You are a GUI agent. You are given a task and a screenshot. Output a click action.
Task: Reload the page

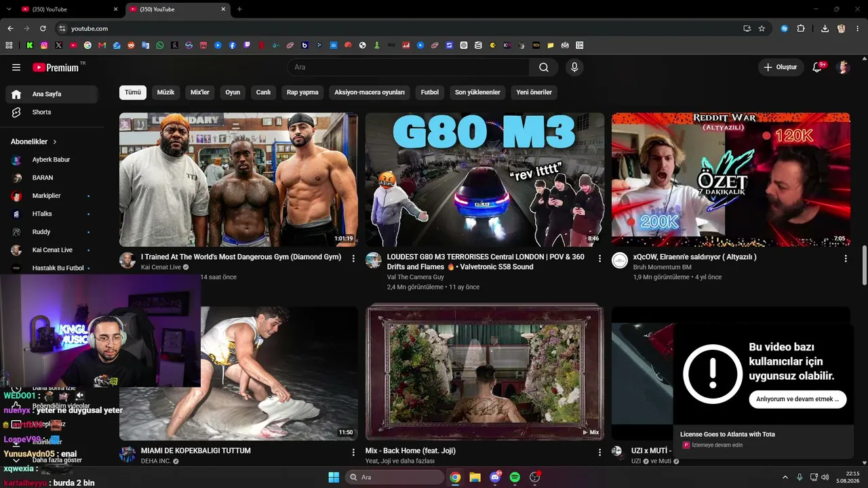point(43,28)
